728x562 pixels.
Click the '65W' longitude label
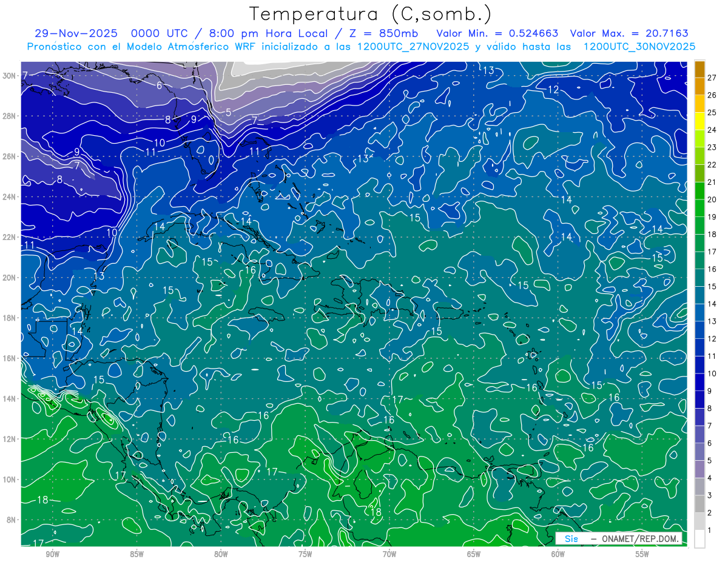pos(474,554)
